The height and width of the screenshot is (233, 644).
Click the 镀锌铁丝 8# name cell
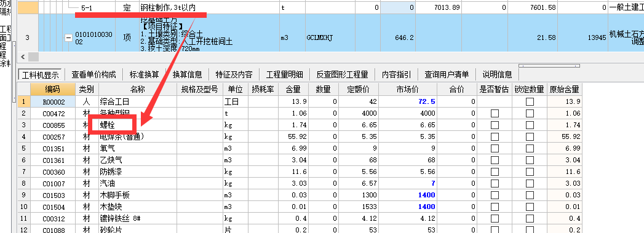[138, 219]
